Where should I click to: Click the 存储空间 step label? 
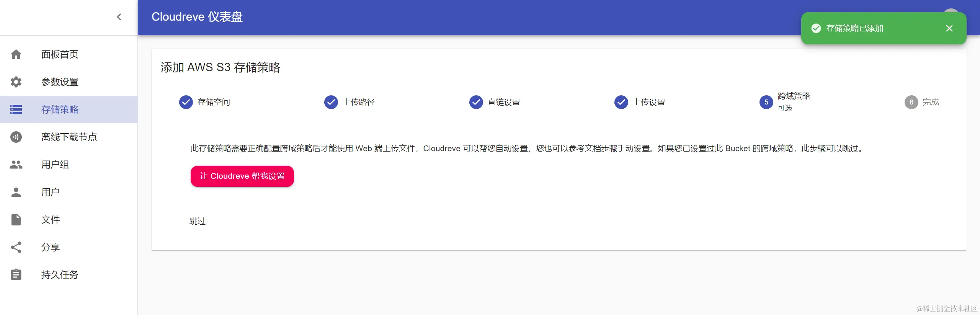214,102
